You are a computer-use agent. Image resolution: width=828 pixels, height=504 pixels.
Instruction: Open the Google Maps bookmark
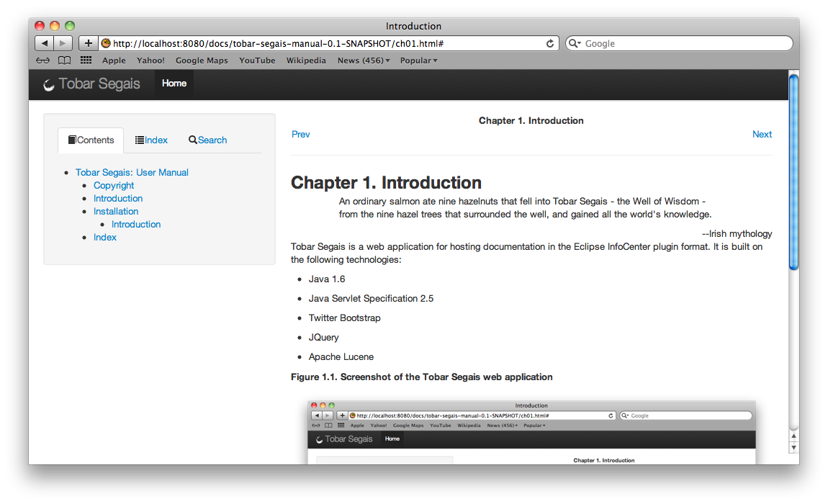coord(202,60)
